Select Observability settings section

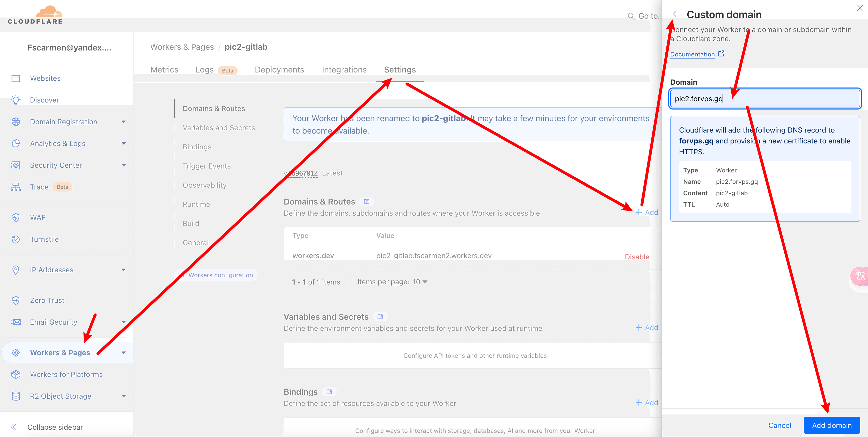pos(204,185)
